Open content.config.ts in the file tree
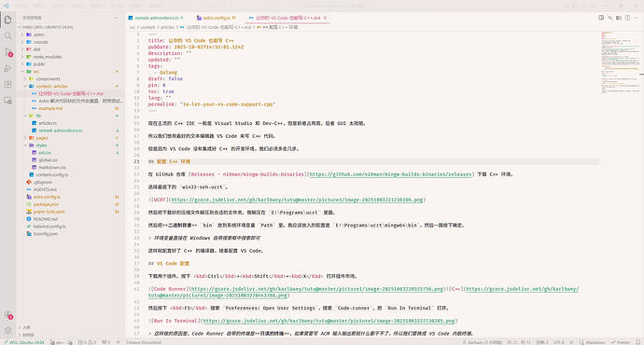 51,174
